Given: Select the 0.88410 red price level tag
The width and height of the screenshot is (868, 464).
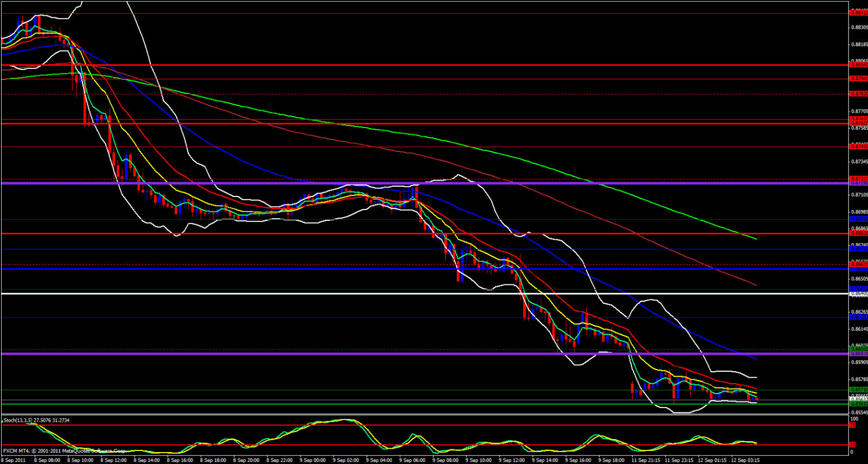Looking at the screenshot, I should click(x=858, y=12).
